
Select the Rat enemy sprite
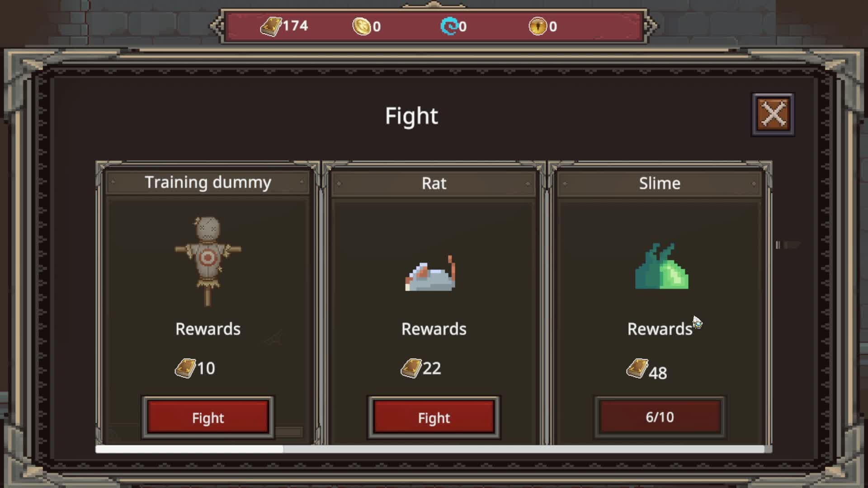(431, 273)
